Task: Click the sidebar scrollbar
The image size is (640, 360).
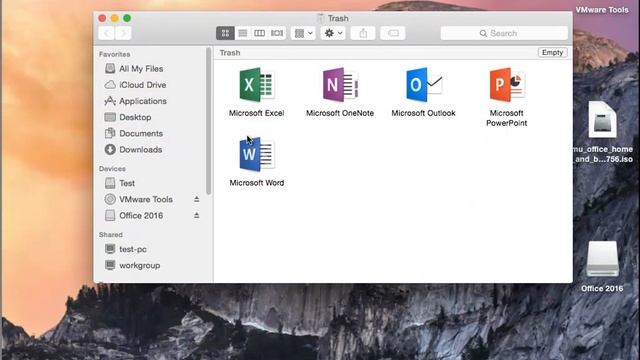Action: coord(209,121)
